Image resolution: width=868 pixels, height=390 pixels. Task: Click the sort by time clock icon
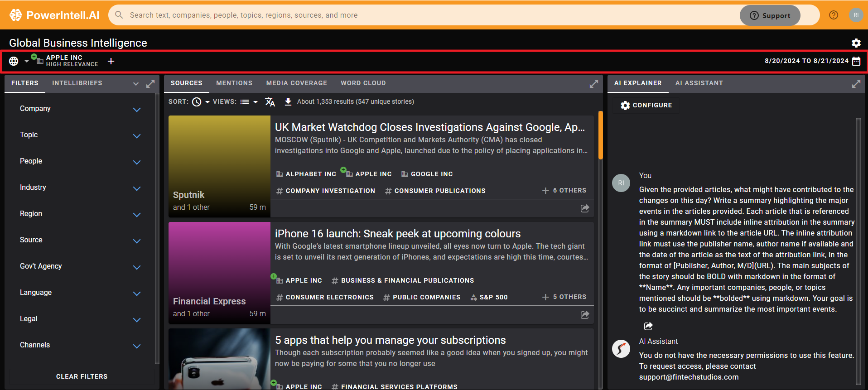tap(197, 102)
